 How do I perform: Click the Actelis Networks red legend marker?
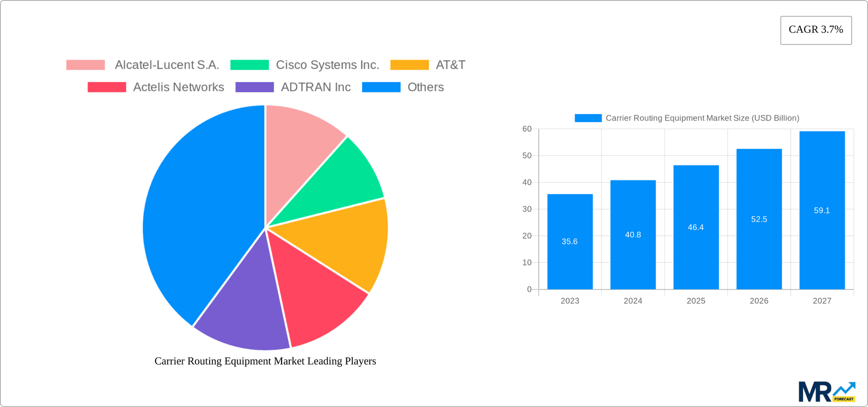tap(106, 87)
